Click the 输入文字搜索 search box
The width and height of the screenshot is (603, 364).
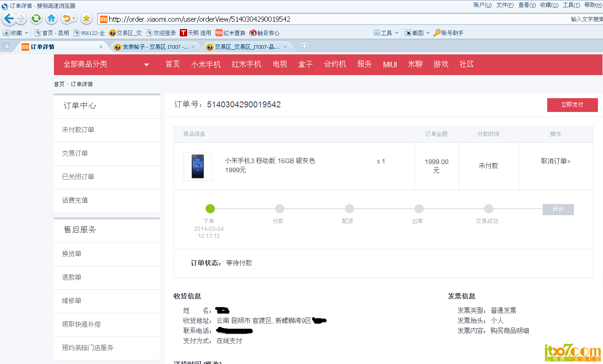(x=586, y=19)
